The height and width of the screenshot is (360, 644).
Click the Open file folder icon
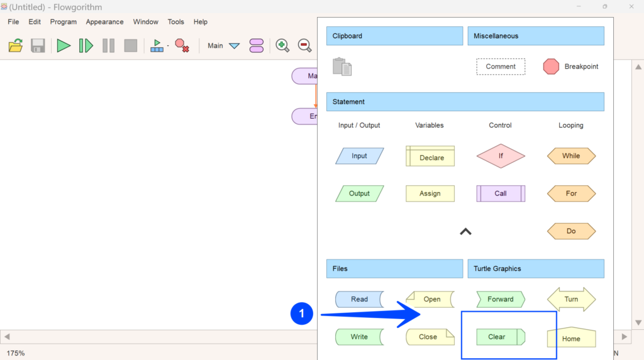(x=16, y=45)
